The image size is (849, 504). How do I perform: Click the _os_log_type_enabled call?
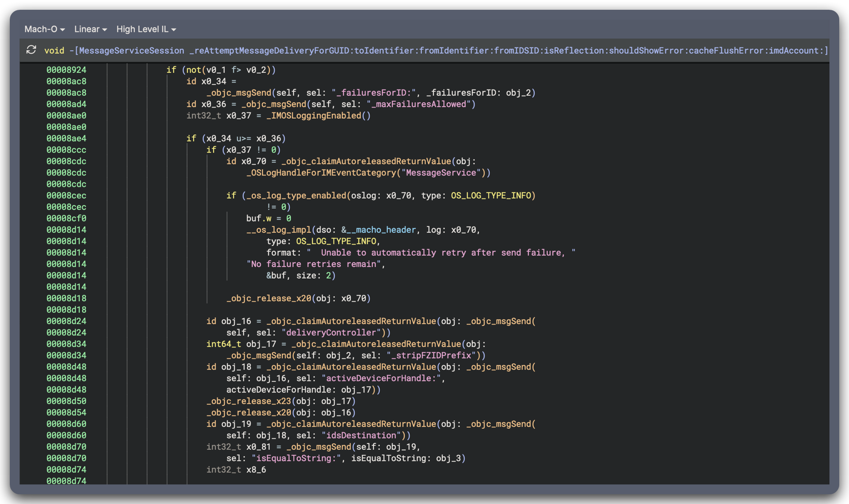coord(296,196)
